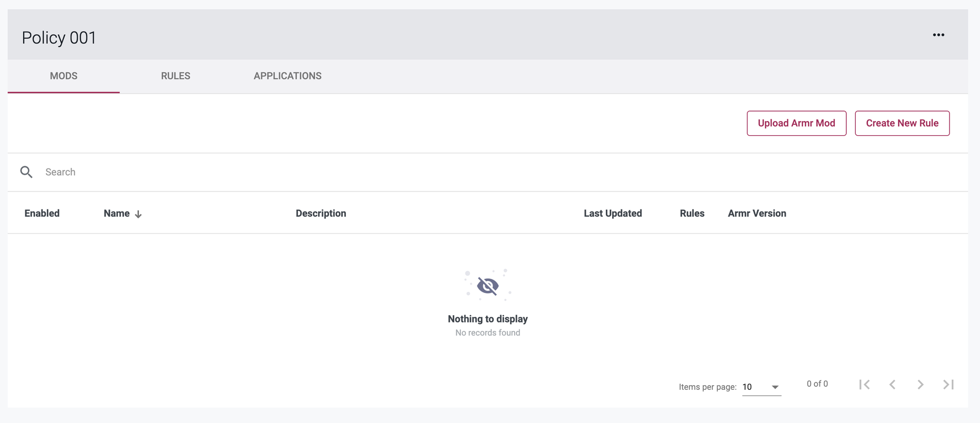The width and height of the screenshot is (980, 423).
Task: Click the Name column header
Action: pyautogui.click(x=117, y=213)
